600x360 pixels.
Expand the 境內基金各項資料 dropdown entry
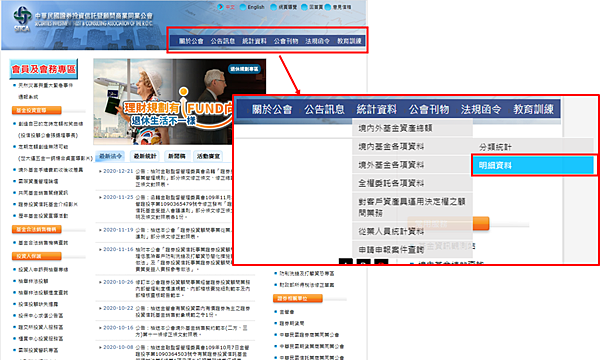[412, 147]
